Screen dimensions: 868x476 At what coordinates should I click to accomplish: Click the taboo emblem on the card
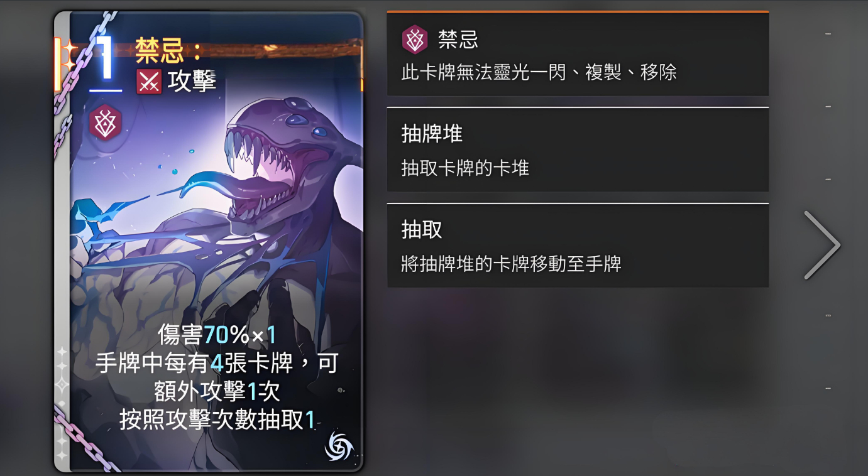point(104,122)
